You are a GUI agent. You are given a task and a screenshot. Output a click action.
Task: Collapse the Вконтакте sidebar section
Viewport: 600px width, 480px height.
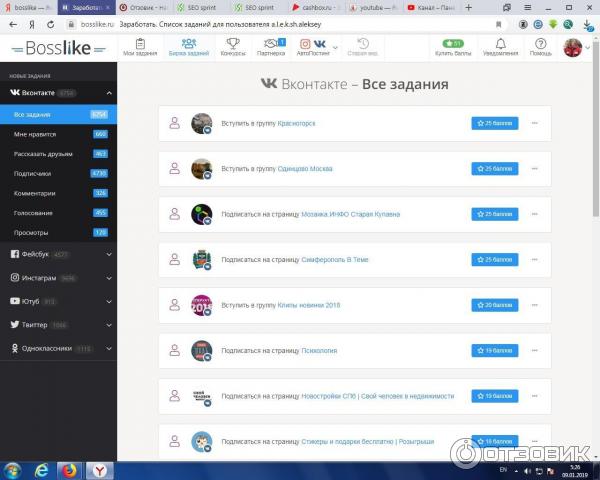pos(109,93)
